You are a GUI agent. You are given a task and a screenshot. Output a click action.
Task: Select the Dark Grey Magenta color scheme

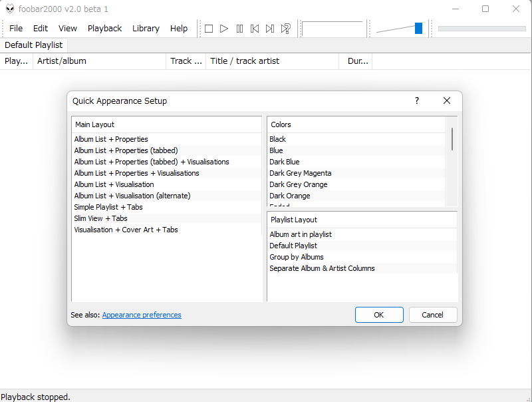tap(301, 173)
